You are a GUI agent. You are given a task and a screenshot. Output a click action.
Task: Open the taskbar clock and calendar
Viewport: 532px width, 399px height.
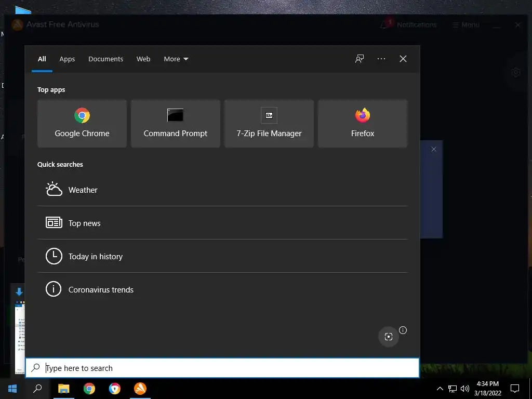coord(487,389)
